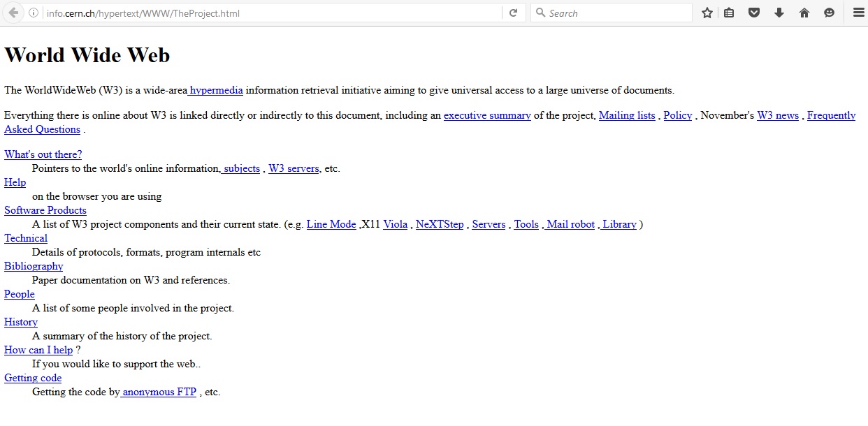Open the Downloads arrow icon
868x426 pixels.
point(779,13)
